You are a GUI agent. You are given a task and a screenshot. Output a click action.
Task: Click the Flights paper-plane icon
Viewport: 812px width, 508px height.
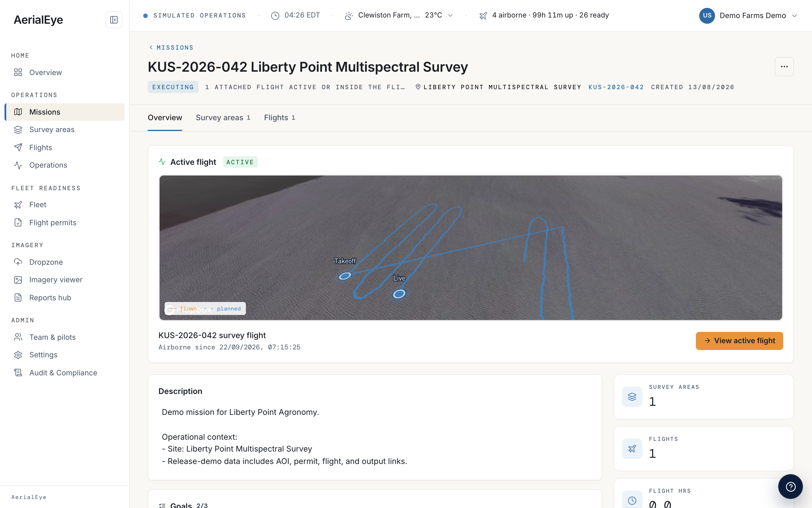(x=18, y=148)
